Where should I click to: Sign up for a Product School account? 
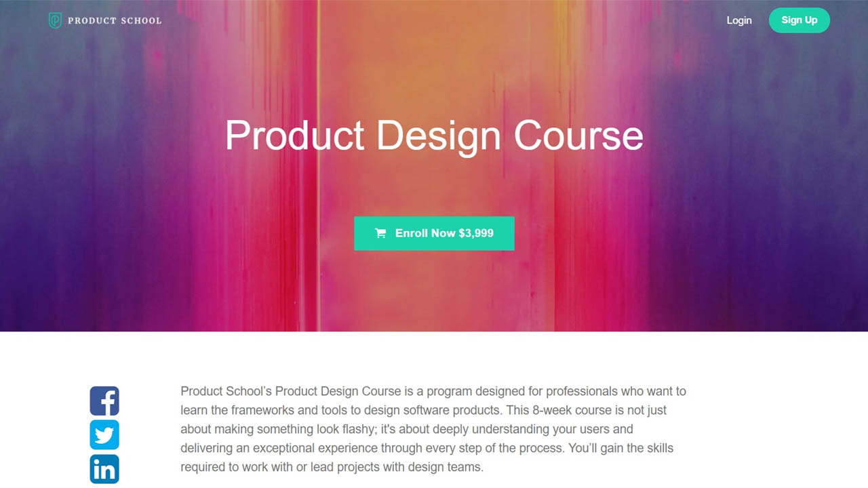point(799,20)
